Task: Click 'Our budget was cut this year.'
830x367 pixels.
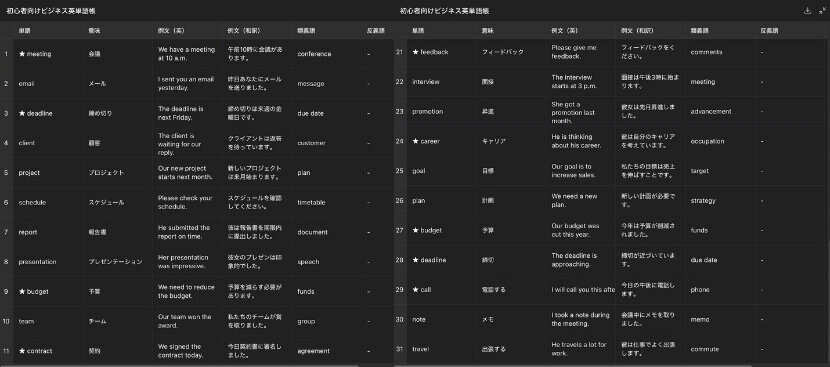Action: click(x=576, y=230)
